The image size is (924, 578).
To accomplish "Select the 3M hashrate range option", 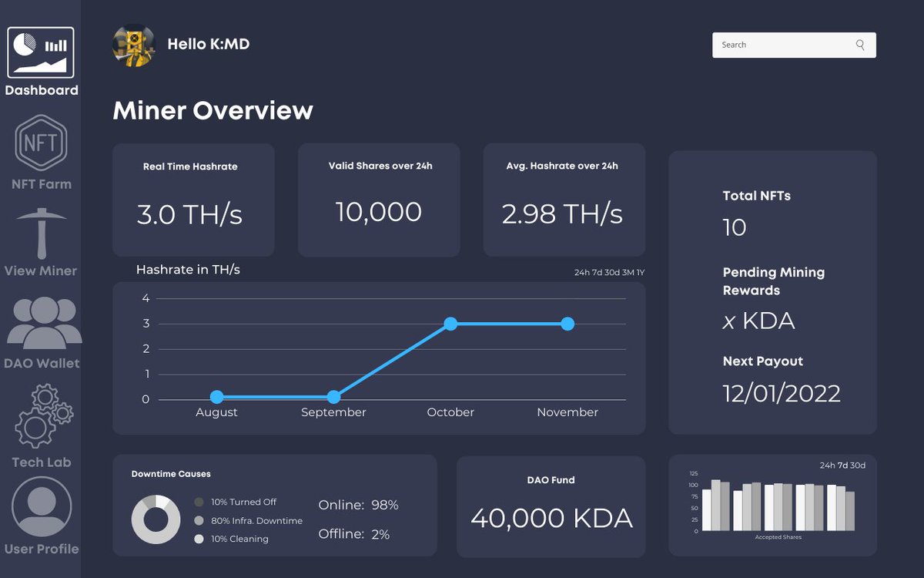I will [629, 271].
